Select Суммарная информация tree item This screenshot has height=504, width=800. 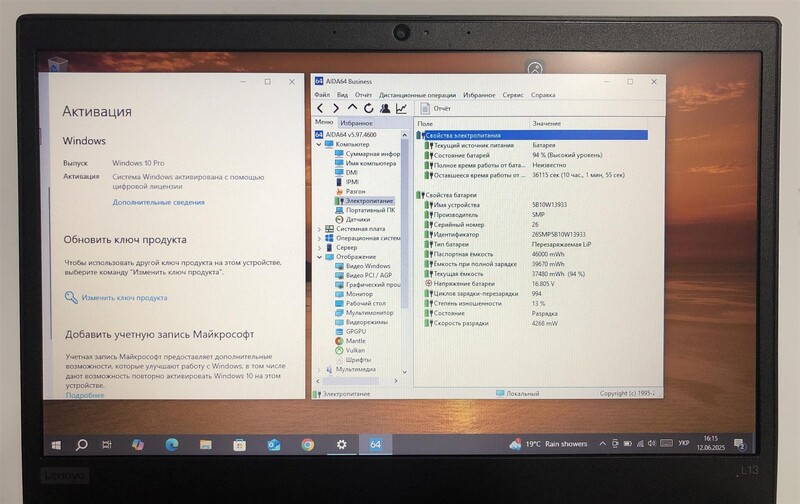pos(367,154)
